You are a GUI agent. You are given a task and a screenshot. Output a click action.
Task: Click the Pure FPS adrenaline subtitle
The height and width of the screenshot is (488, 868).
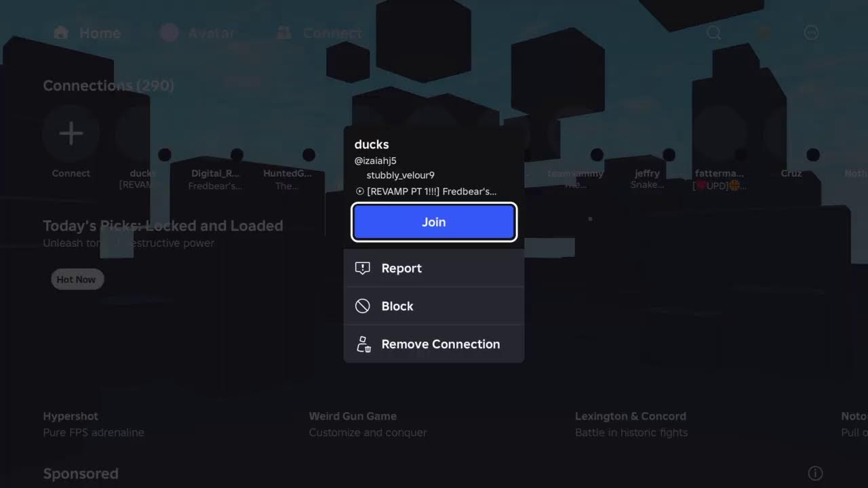94,432
